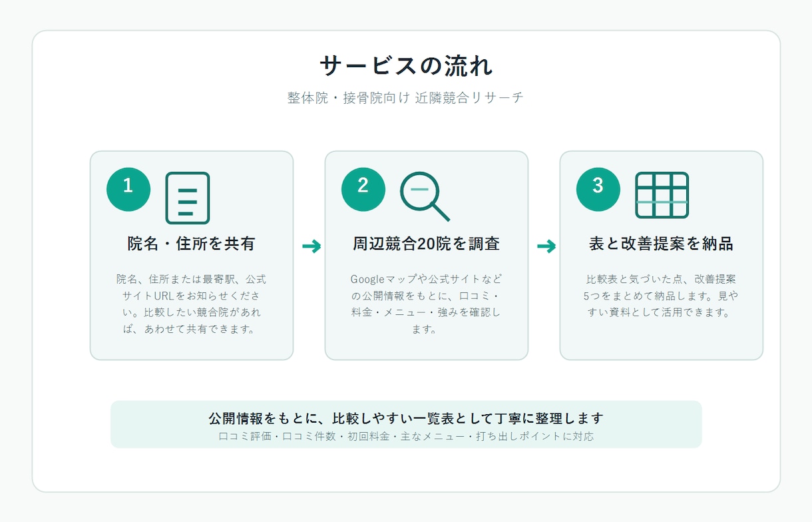This screenshot has height=522, width=812.
Task: Click the magnifying glass icon in step 2
Action: (425, 196)
